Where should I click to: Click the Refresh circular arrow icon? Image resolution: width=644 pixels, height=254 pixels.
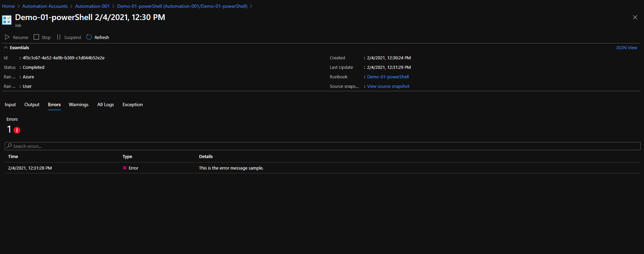pyautogui.click(x=89, y=37)
